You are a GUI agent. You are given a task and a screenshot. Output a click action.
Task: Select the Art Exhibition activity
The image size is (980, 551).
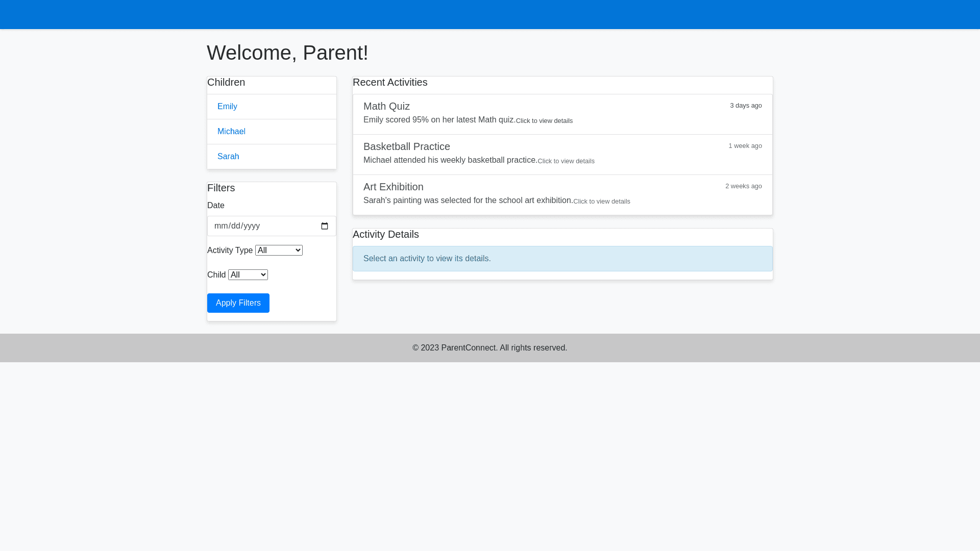point(394,187)
